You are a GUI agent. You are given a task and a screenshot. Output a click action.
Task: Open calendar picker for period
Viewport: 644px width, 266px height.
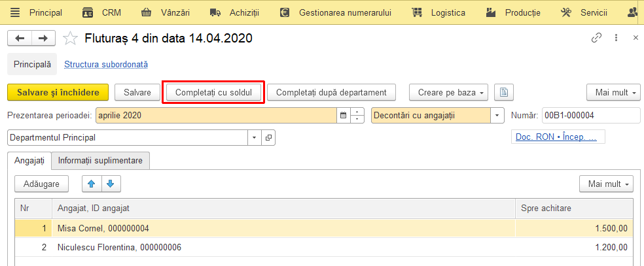click(344, 116)
